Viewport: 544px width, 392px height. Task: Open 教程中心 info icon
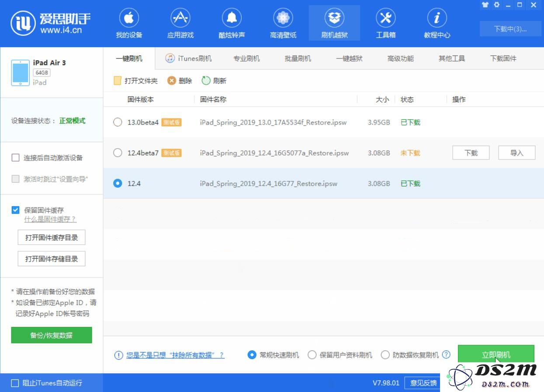tap(437, 18)
